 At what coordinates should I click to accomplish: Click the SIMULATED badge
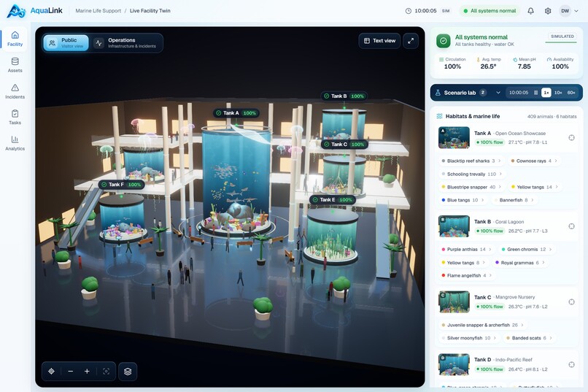click(x=562, y=36)
